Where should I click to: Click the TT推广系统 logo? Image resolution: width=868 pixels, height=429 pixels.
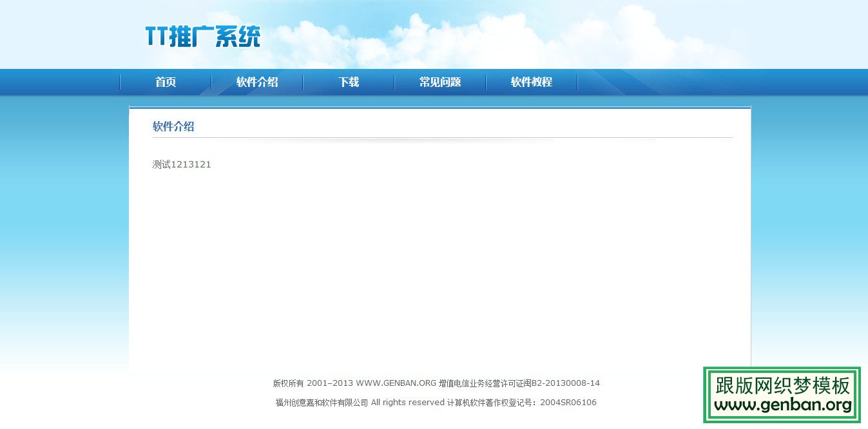[203, 37]
